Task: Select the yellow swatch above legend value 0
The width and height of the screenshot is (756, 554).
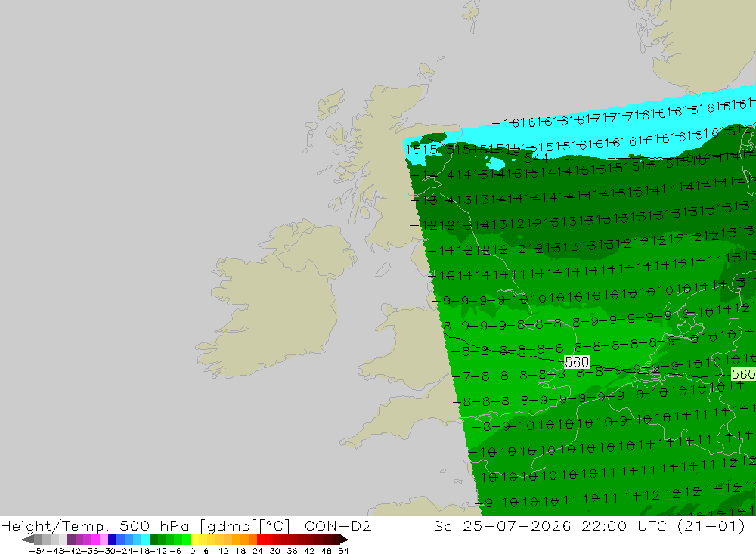Action: click(x=195, y=540)
